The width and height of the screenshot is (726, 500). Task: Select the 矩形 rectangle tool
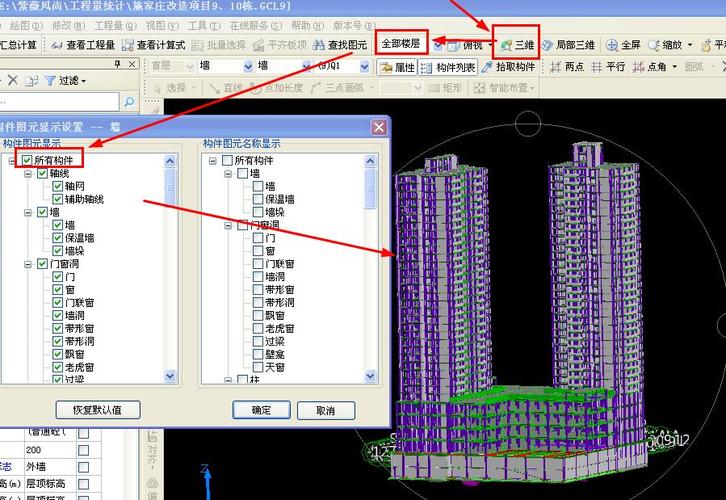(445, 88)
